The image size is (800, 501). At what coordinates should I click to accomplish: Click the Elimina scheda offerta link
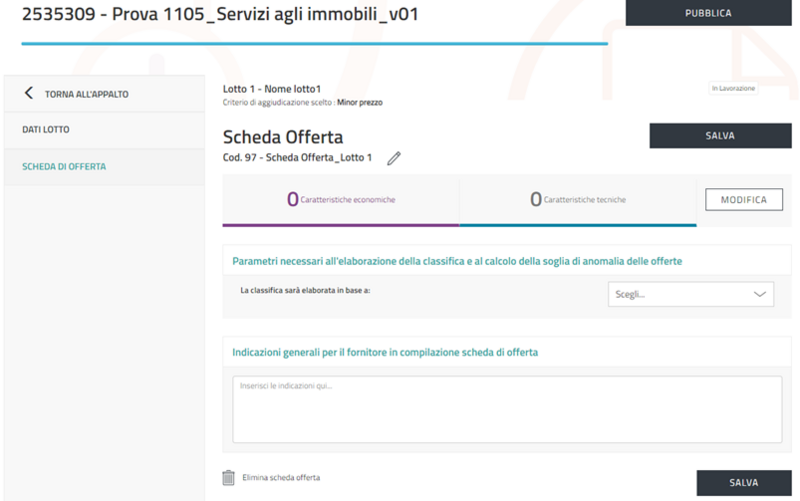coord(281,478)
